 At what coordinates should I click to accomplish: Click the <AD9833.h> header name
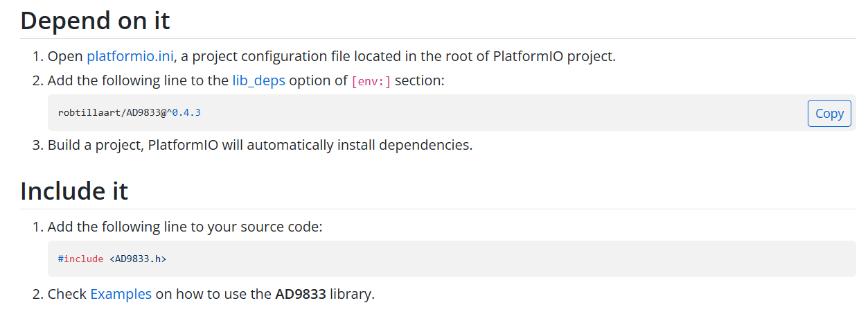pyautogui.click(x=137, y=259)
